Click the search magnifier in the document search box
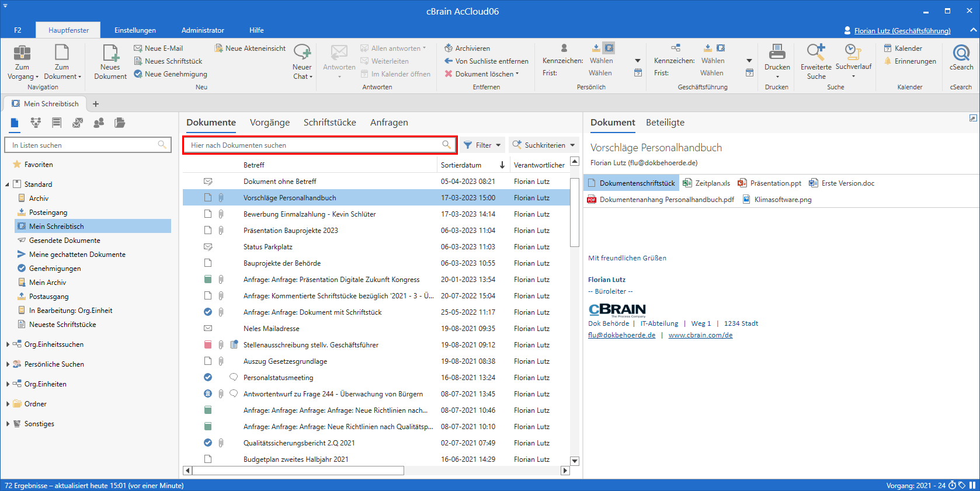This screenshot has width=980, height=491. coord(446,145)
